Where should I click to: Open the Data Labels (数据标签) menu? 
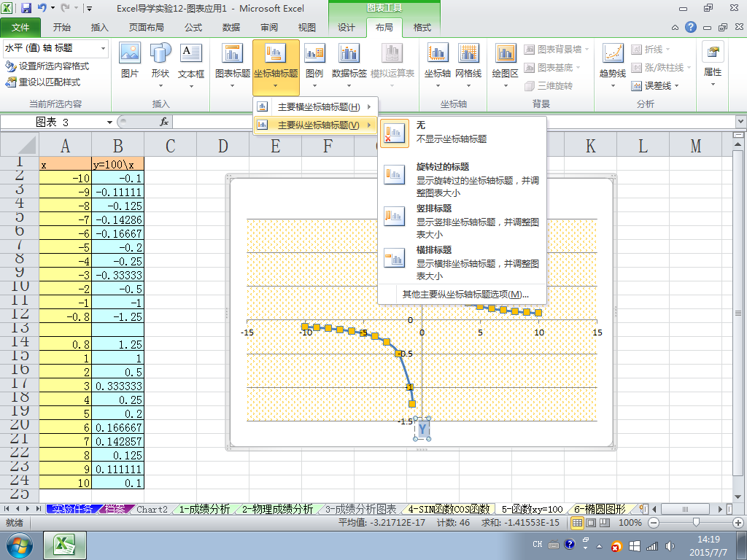[x=349, y=65]
